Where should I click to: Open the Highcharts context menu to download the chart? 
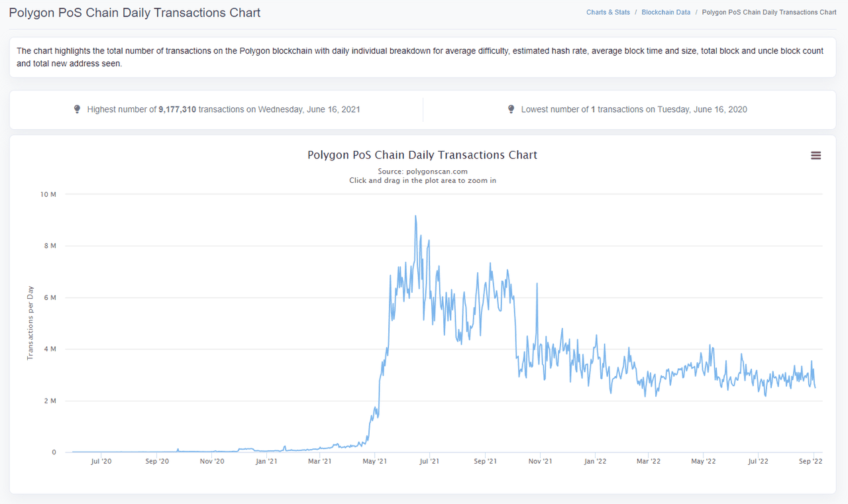816,155
